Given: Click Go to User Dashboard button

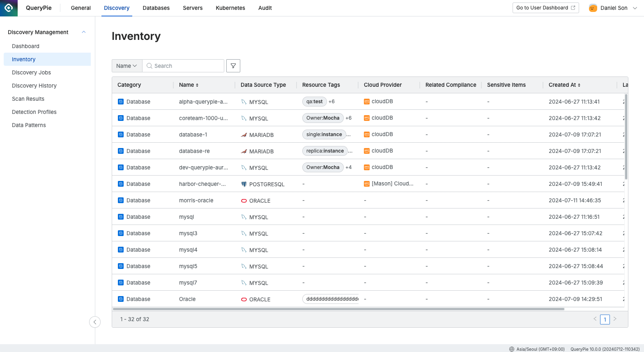Looking at the screenshot, I should 545,8.
